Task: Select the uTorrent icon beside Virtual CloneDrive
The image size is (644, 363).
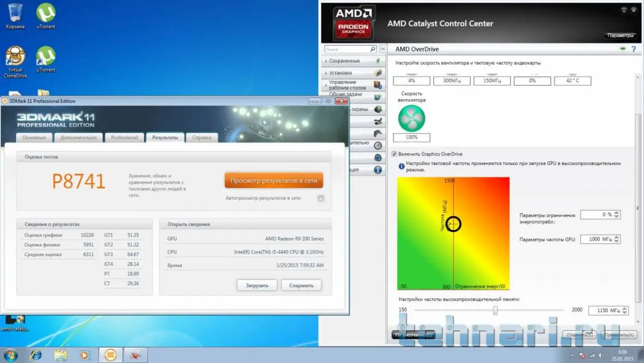Action: tap(46, 59)
